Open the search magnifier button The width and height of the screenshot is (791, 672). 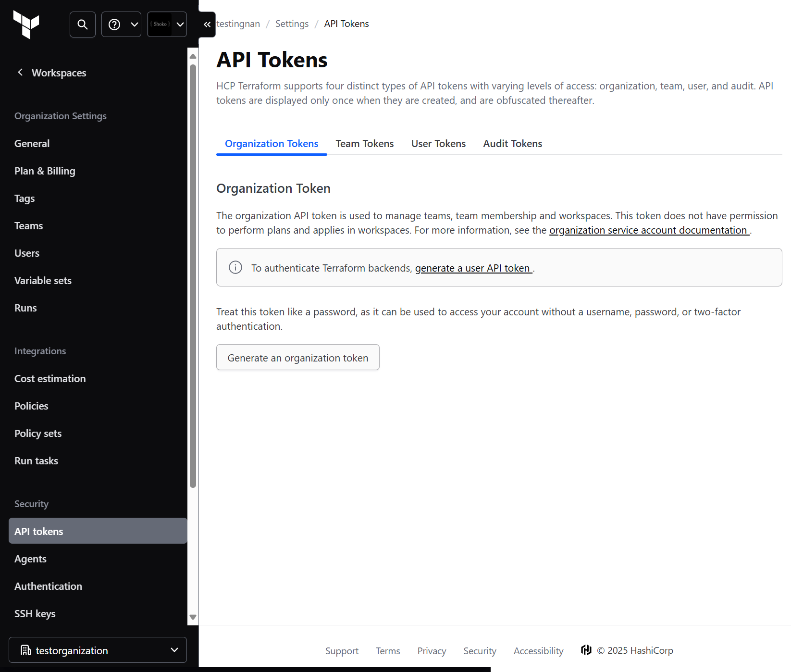(x=83, y=25)
